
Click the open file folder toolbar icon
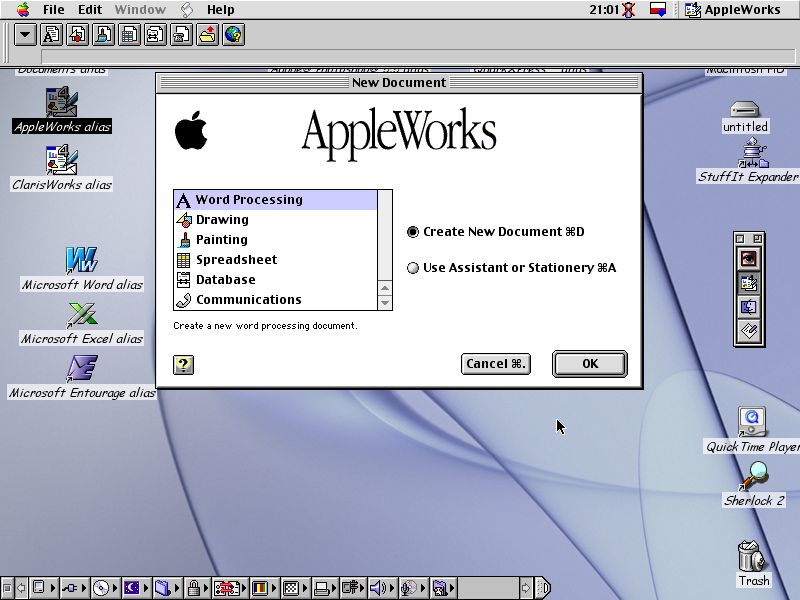pyautogui.click(x=208, y=35)
